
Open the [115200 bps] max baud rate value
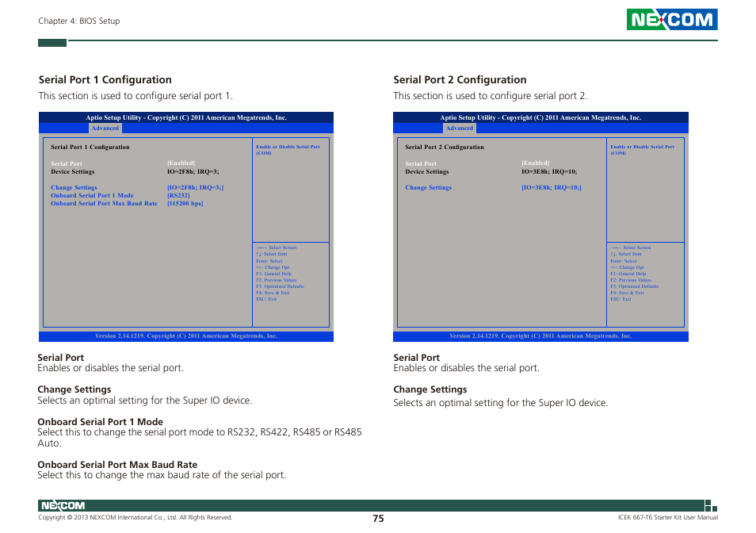(185, 204)
